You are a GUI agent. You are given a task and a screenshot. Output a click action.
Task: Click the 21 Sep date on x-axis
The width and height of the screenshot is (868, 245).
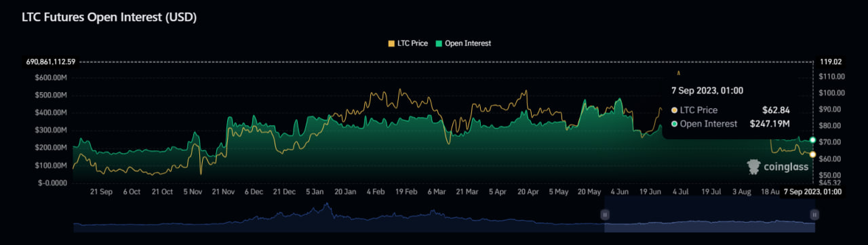101,192
